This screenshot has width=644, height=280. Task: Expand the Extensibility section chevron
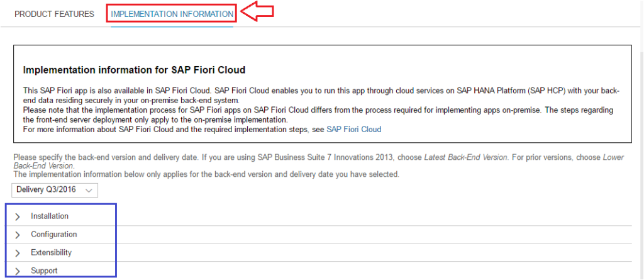(17, 253)
